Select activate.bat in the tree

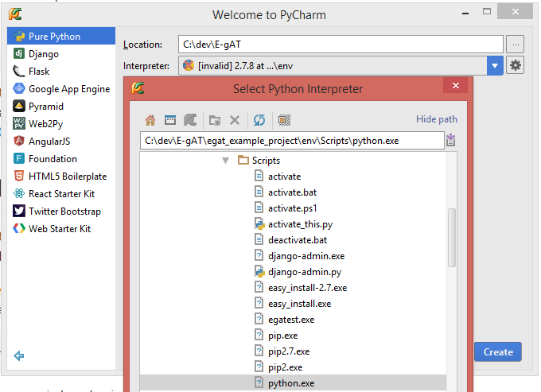tap(292, 192)
